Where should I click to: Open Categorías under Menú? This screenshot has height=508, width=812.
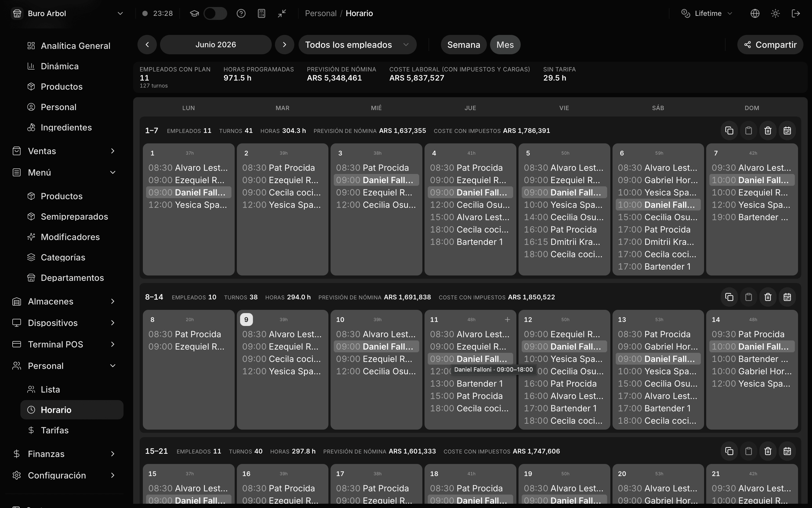[72, 257]
